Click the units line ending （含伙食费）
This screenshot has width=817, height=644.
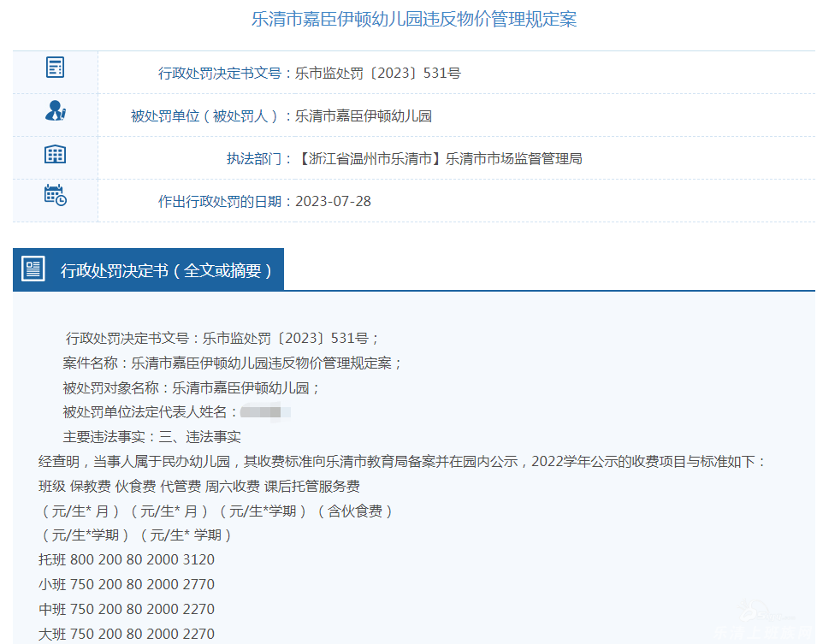point(216,511)
